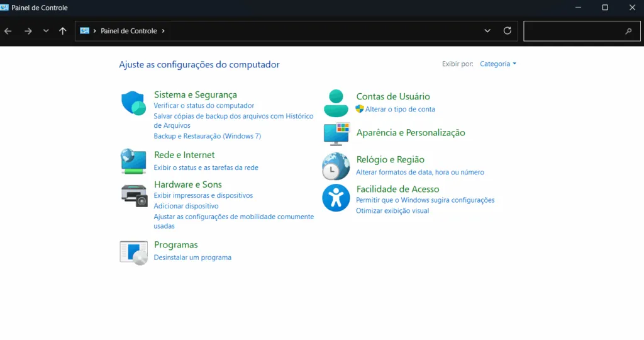Click the Aparência e Personalização monitor icon
The height and width of the screenshot is (340, 644).
tap(336, 133)
